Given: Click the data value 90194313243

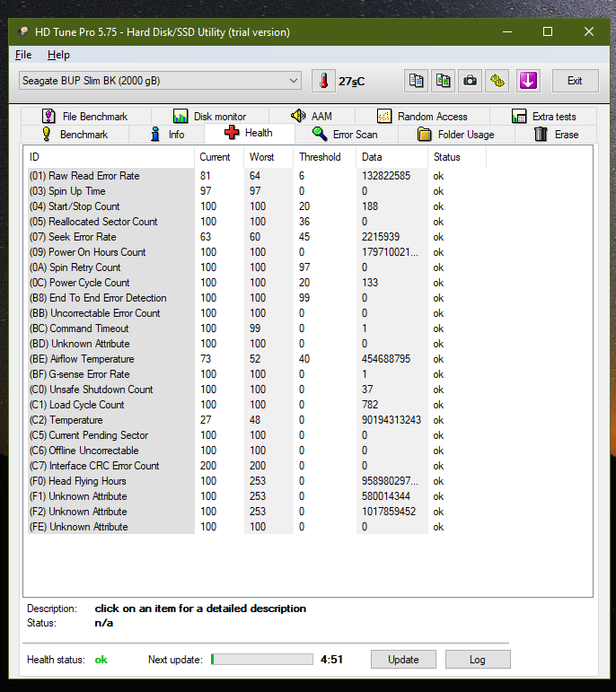Looking at the screenshot, I should pyautogui.click(x=392, y=420).
